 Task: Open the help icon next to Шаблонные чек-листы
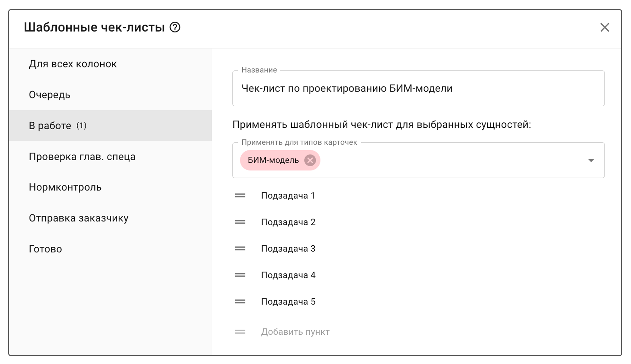pyautogui.click(x=175, y=27)
